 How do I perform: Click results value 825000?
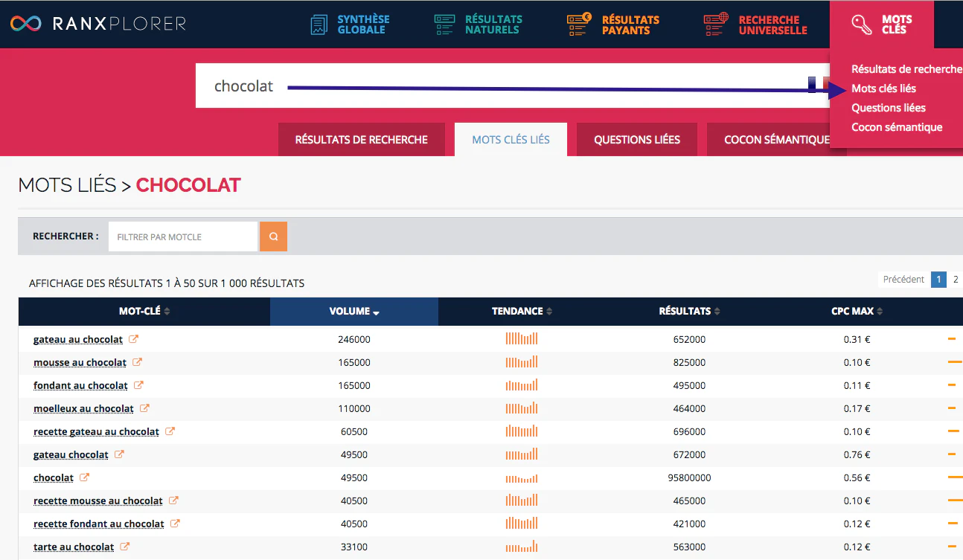coord(689,362)
